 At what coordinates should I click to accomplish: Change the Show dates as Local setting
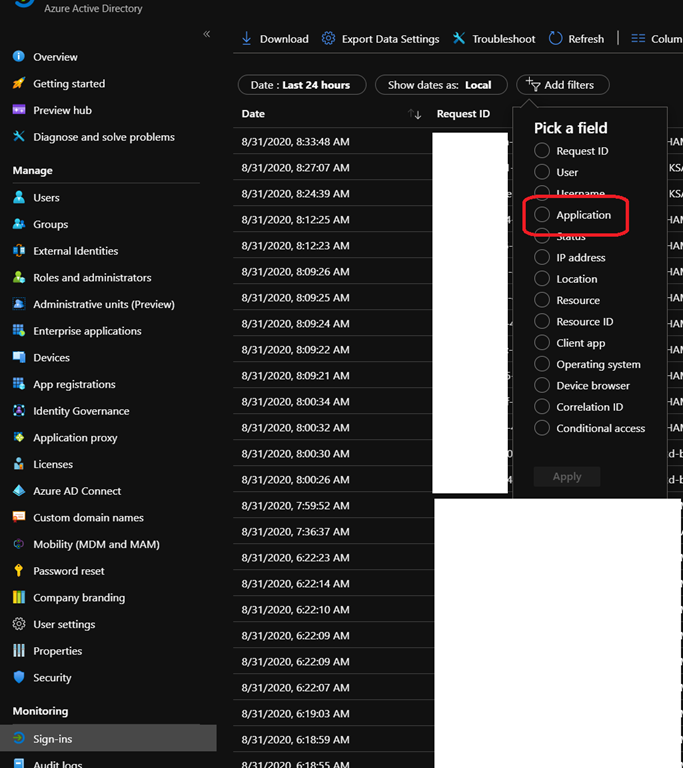[x=440, y=85]
